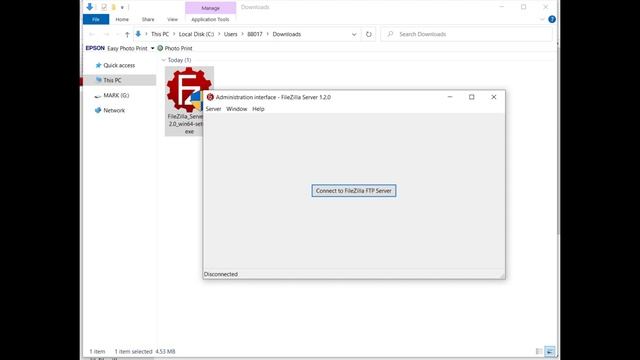640x360 pixels.
Task: Minimize the FileZilla Server window
Action: [x=450, y=97]
